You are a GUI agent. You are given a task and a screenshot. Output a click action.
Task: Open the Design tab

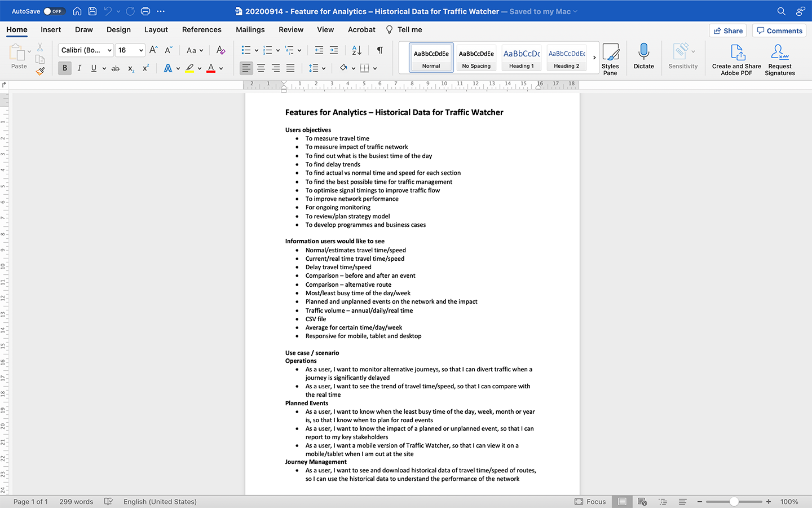[118, 29]
